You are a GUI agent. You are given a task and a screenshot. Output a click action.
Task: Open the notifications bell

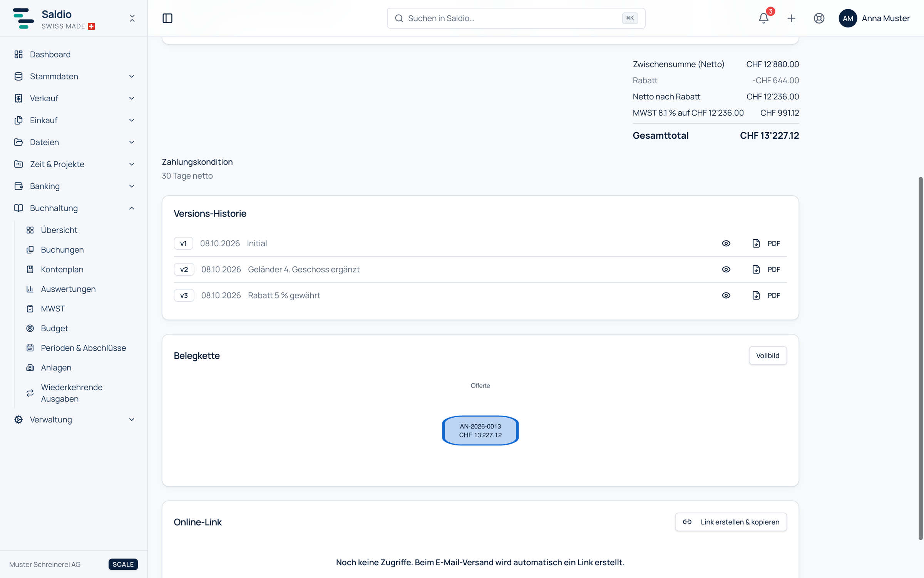point(764,18)
